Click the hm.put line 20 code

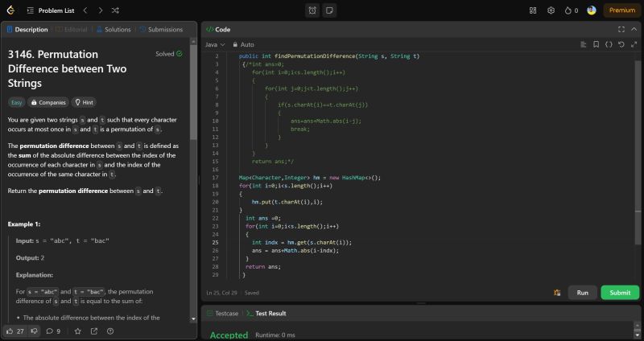point(287,202)
